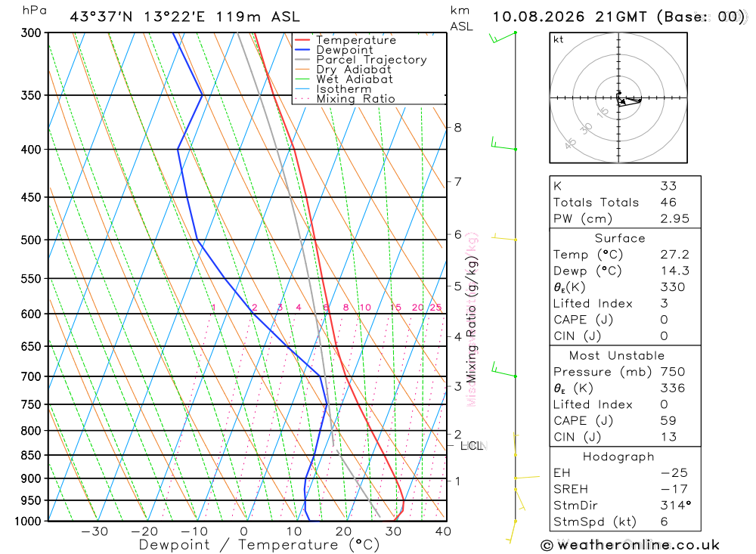Click the SREH value -17
This screenshot has height=554, width=756.
(x=674, y=490)
